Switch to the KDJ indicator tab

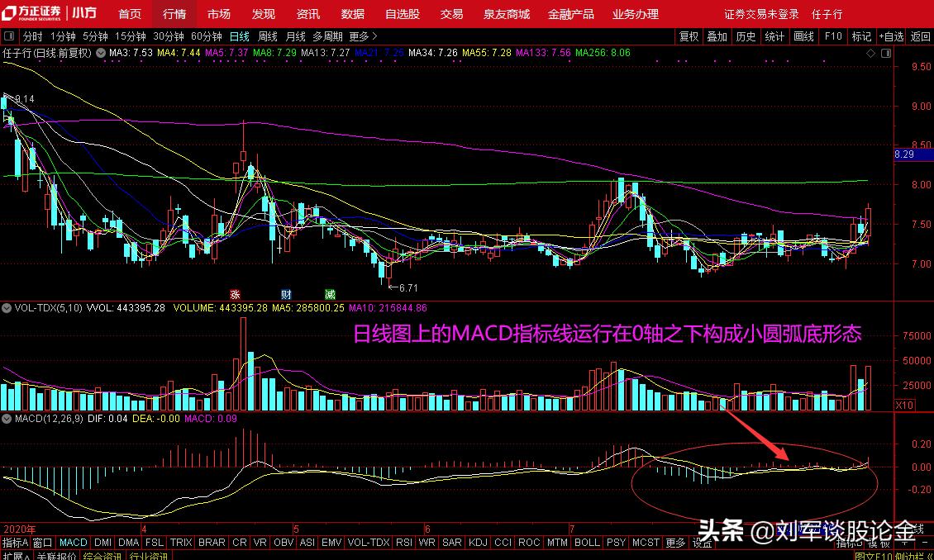478,543
